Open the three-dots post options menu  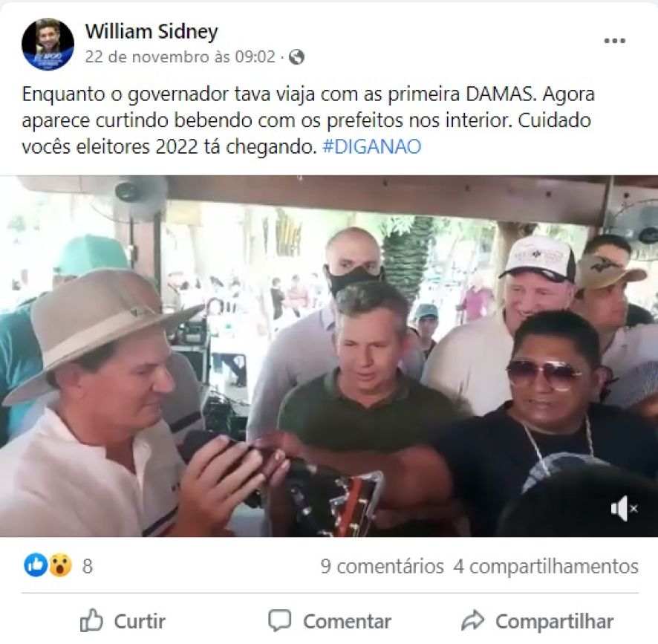pyautogui.click(x=615, y=41)
